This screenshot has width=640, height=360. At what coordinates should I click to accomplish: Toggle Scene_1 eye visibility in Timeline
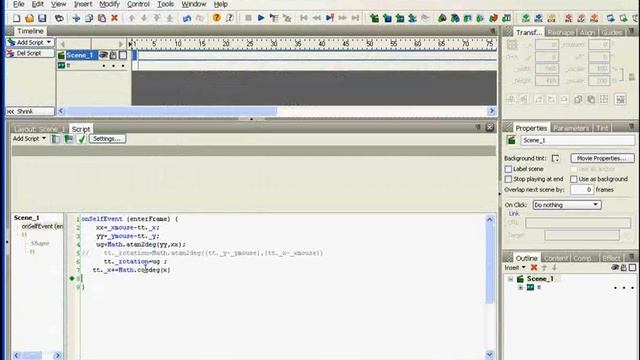tap(104, 55)
